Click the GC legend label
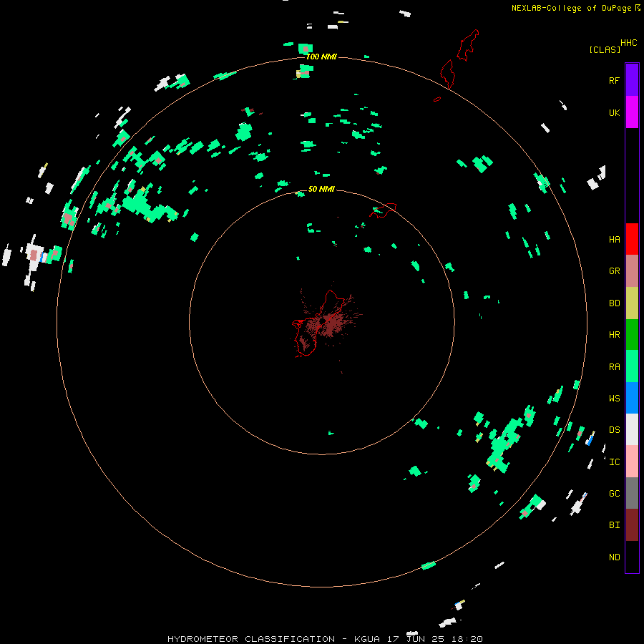 tap(614, 493)
